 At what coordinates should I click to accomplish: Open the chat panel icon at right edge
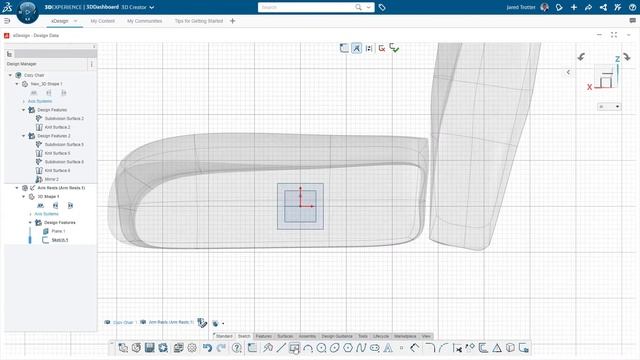(632, 20)
